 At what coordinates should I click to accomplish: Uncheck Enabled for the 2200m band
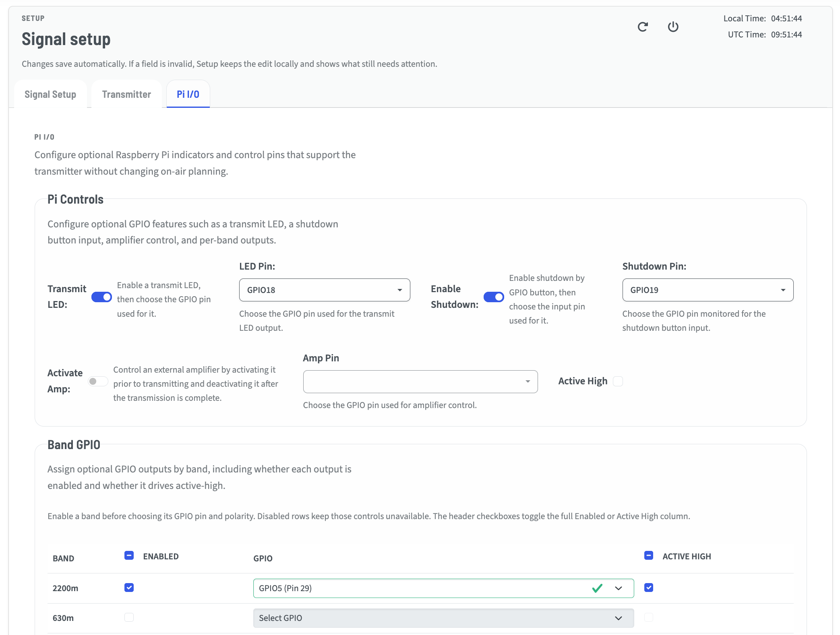pos(129,588)
